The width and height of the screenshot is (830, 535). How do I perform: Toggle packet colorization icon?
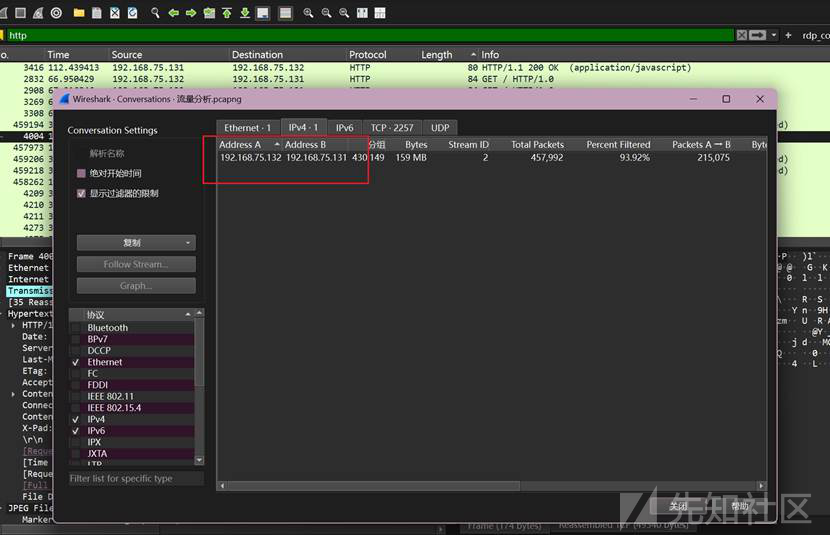285,13
